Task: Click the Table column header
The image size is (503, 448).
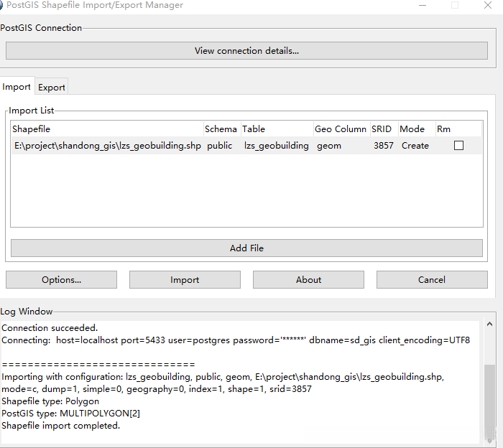Action: coord(277,129)
